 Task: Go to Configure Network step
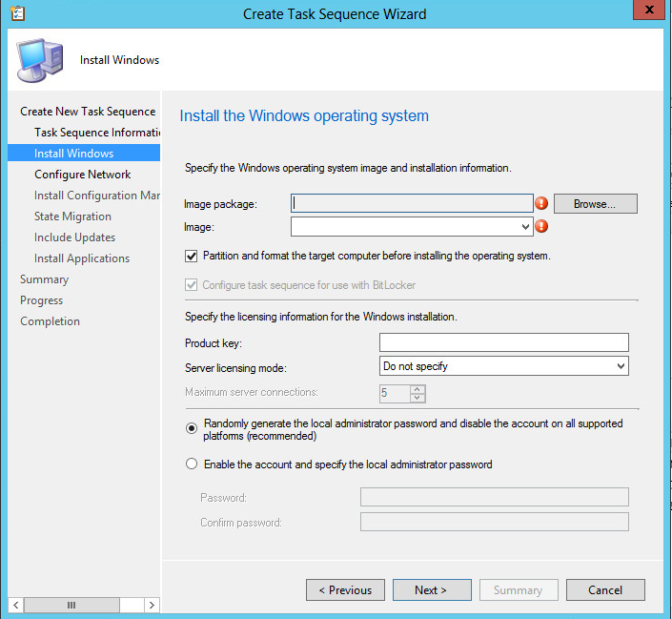83,175
